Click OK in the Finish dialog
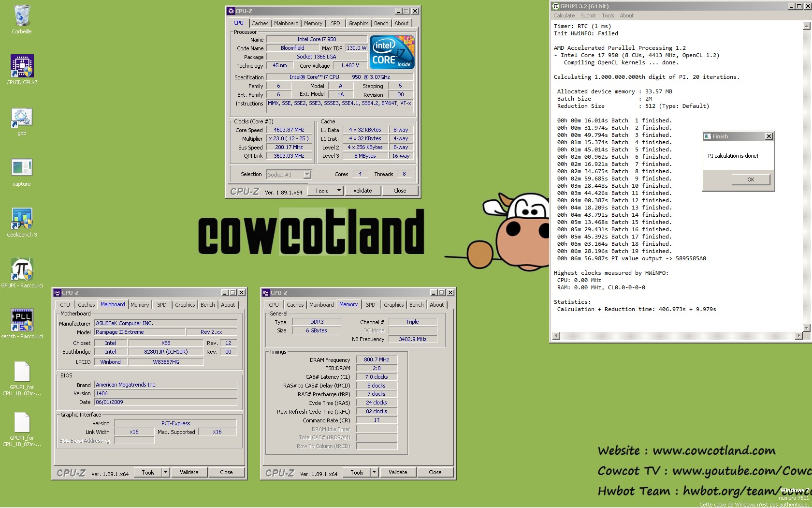 pos(751,179)
